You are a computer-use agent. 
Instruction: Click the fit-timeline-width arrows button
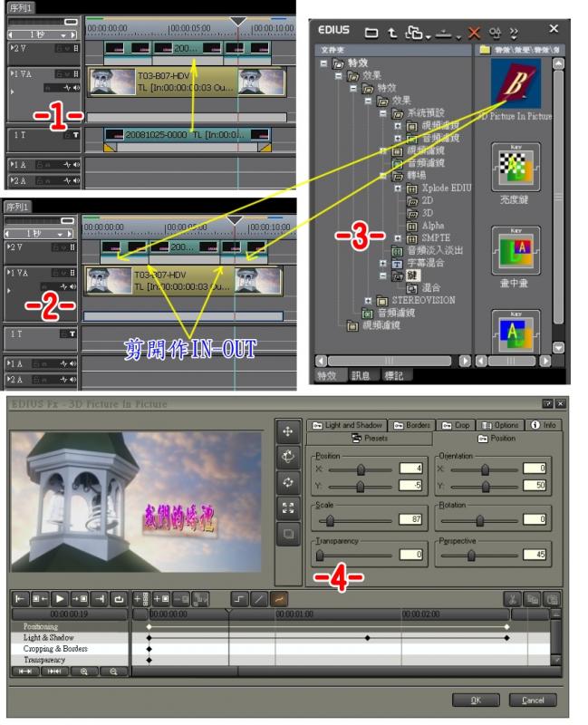click(x=25, y=672)
